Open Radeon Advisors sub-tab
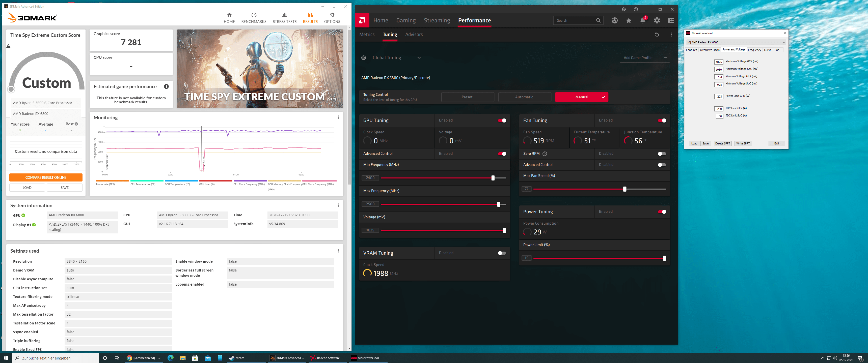The height and width of the screenshot is (363, 868). pyautogui.click(x=414, y=35)
